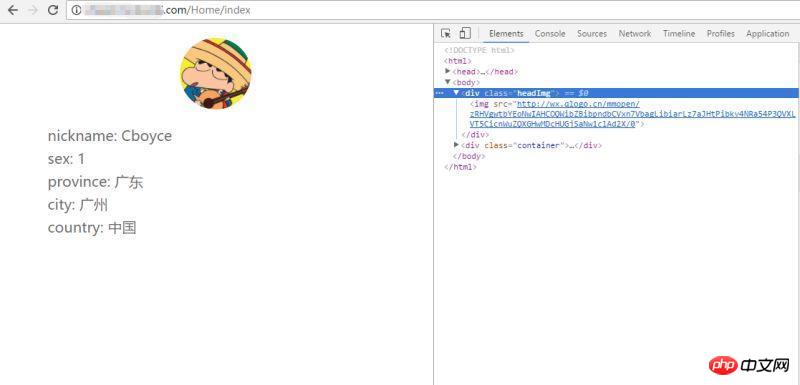Open the Network tab
Image resolution: width=800 pixels, height=385 pixels.
coord(635,34)
